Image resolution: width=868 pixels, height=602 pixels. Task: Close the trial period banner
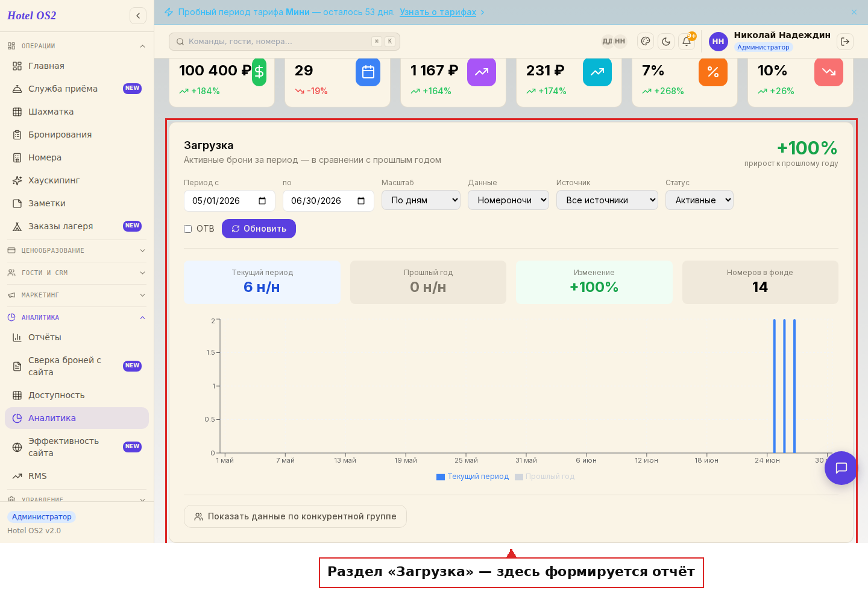(854, 12)
